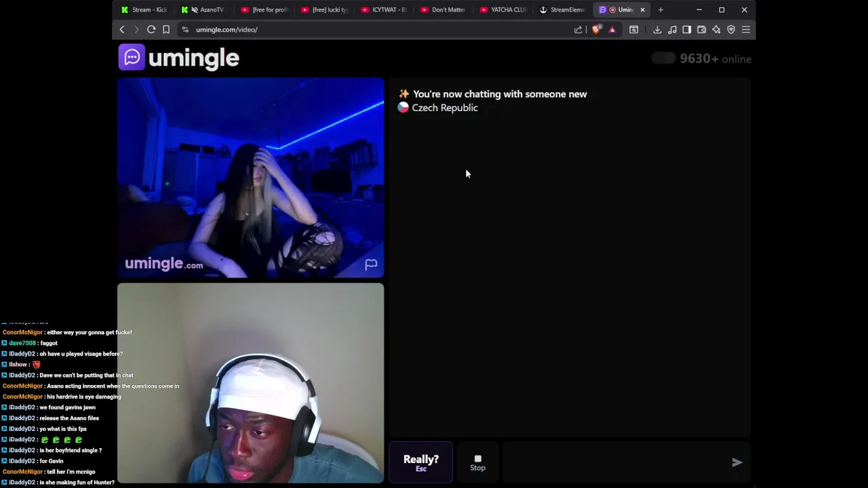Send message with the arrow icon
This screenshot has height=488, width=868.
[737, 463]
